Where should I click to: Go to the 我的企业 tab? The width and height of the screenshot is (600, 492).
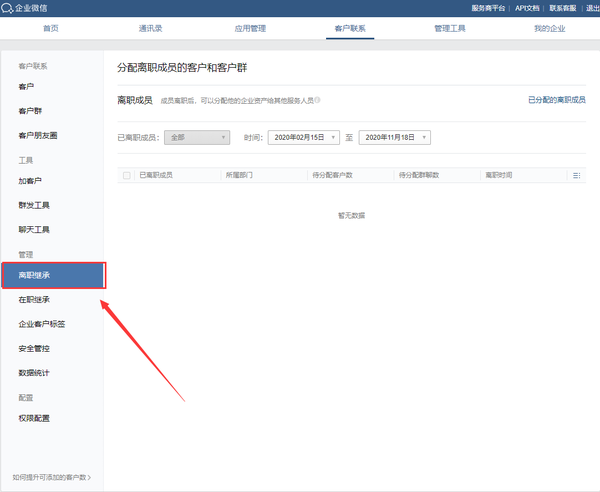point(549,28)
